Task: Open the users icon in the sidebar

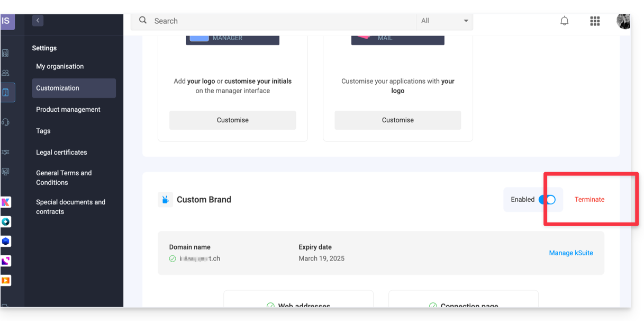Action: [6, 73]
